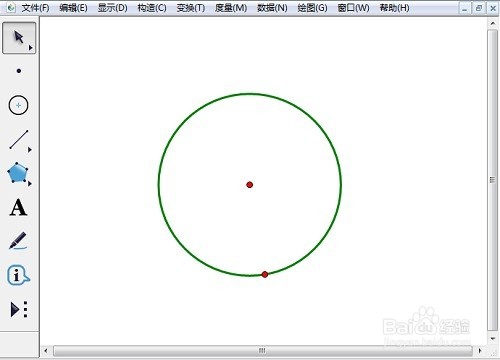Expand the Arrow tool flyout triangle
The image size is (500, 360).
(31, 48)
